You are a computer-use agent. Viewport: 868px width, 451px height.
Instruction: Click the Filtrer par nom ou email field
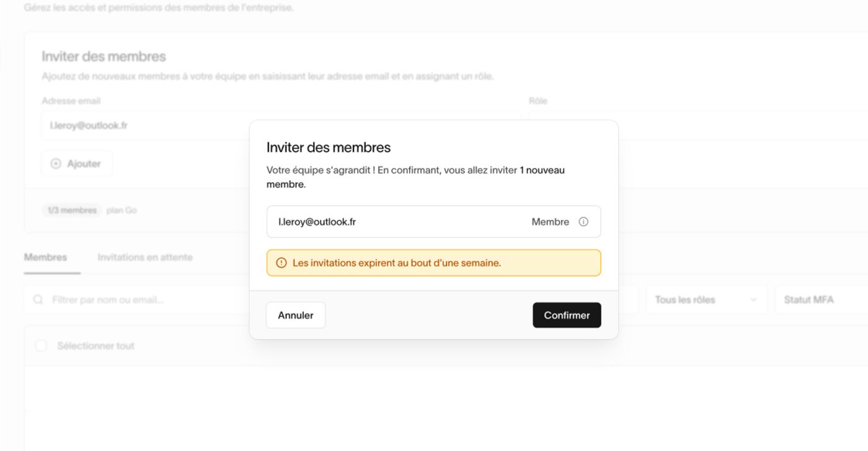(136, 300)
